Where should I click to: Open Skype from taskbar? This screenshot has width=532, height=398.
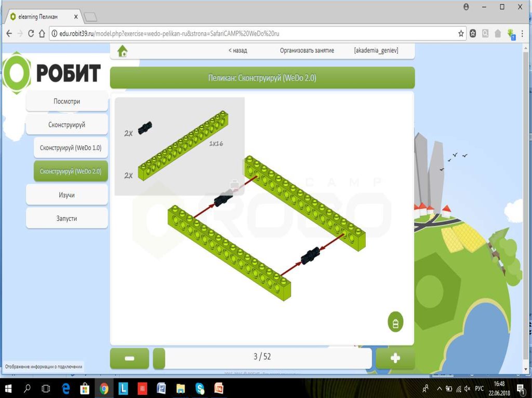pyautogui.click(x=200, y=389)
